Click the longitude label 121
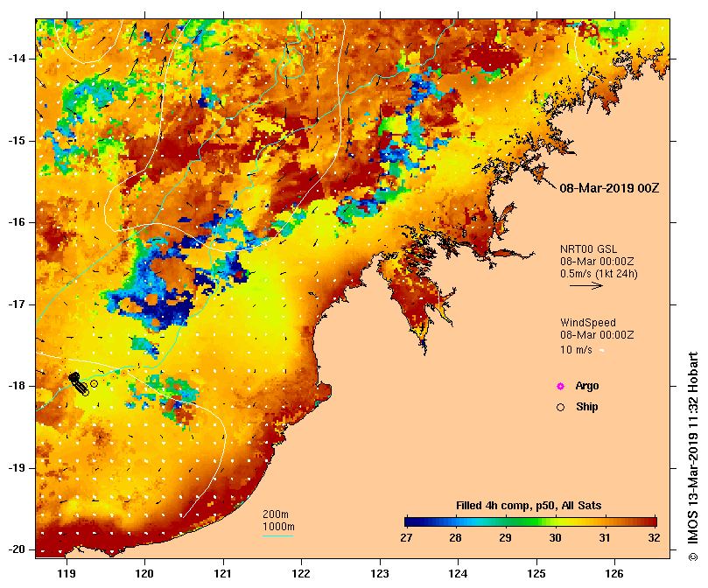The image size is (708, 588). 223,574
